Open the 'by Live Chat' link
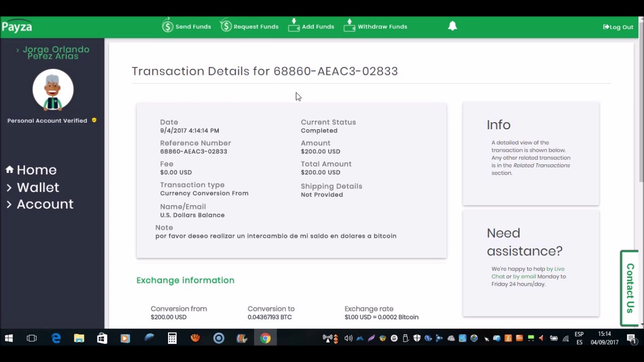The image size is (644, 362). [x=528, y=273]
